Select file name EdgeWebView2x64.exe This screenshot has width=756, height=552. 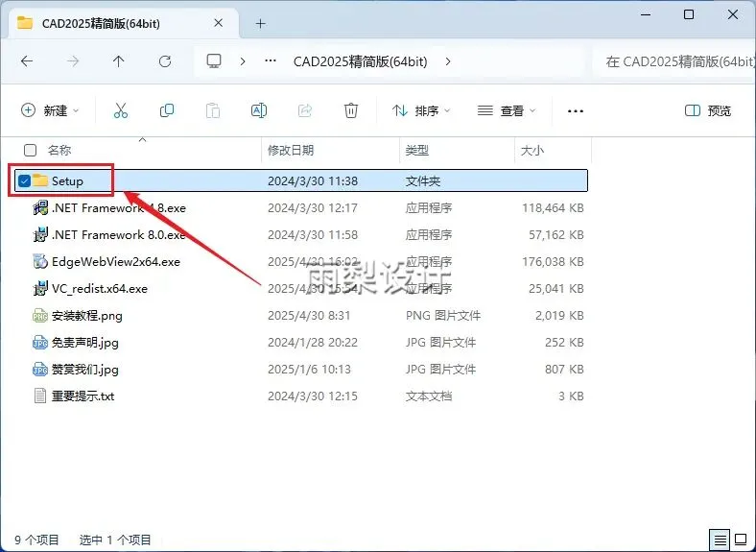tap(116, 261)
